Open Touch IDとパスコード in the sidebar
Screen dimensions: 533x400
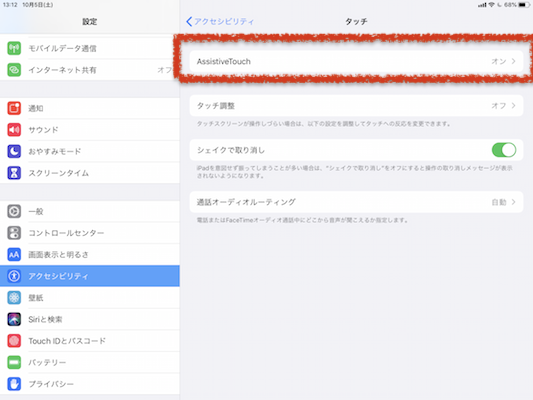point(67,341)
